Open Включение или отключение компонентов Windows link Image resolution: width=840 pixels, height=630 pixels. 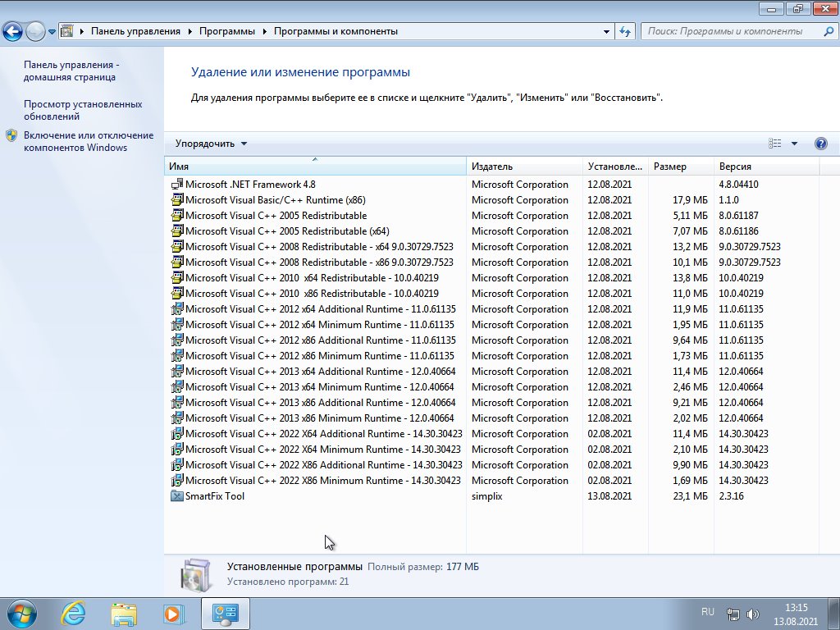(89, 141)
